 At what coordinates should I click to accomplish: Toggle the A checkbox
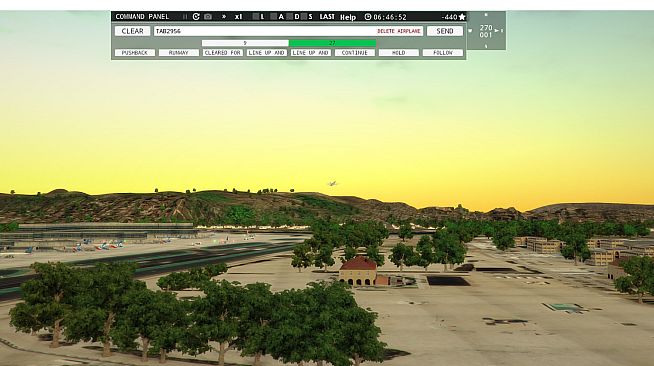(x=274, y=17)
